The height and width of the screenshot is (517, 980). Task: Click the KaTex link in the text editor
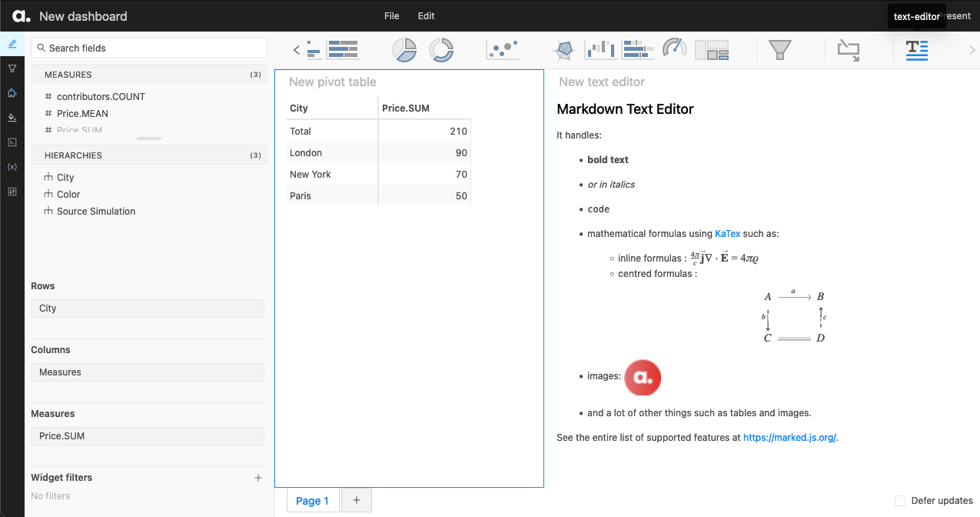[727, 233]
